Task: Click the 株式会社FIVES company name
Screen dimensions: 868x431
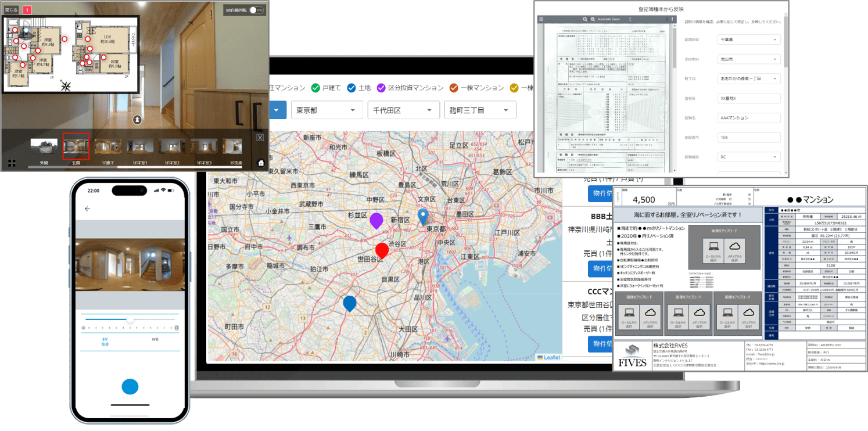Action: [x=669, y=346]
